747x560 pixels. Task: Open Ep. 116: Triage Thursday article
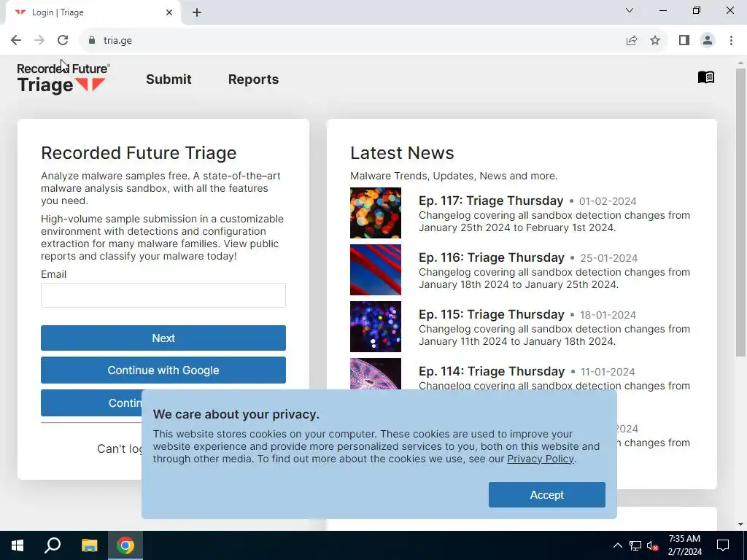coord(491,257)
